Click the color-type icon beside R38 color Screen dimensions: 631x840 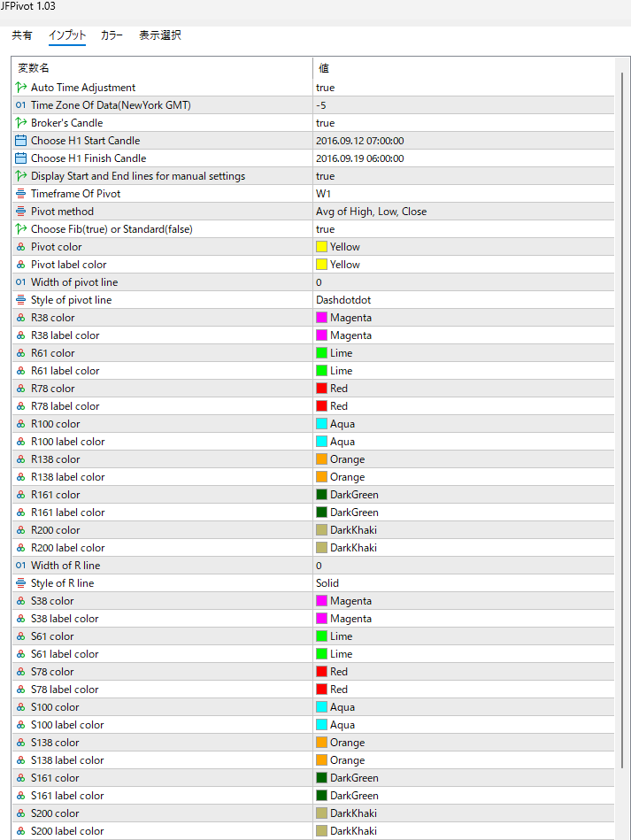pyautogui.click(x=21, y=317)
